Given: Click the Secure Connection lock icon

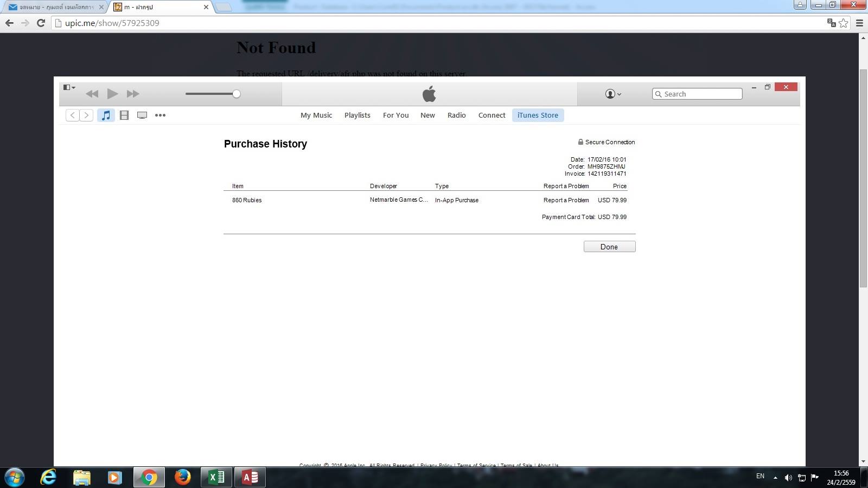Looking at the screenshot, I should (580, 142).
